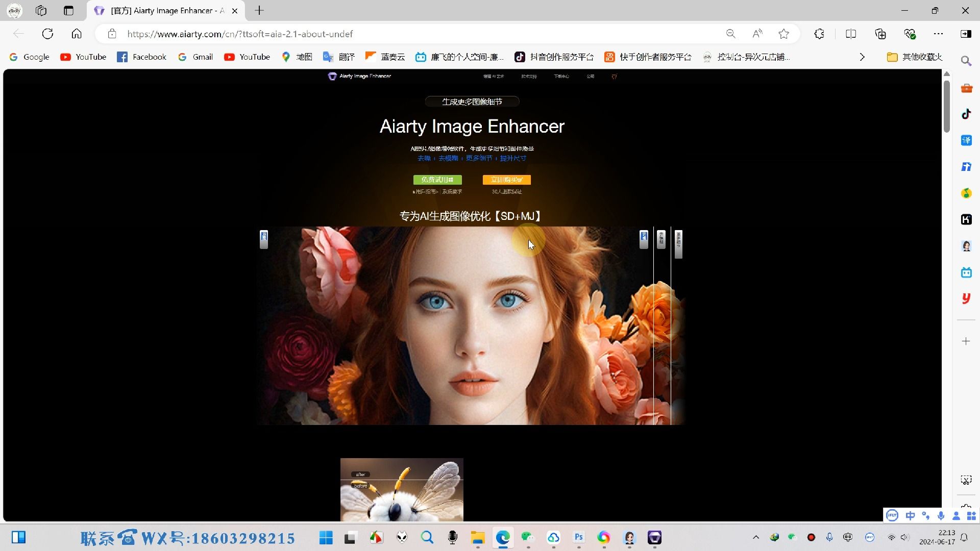Click the orange 立即购买 button
Viewport: 980px width, 551px height.
point(507,180)
